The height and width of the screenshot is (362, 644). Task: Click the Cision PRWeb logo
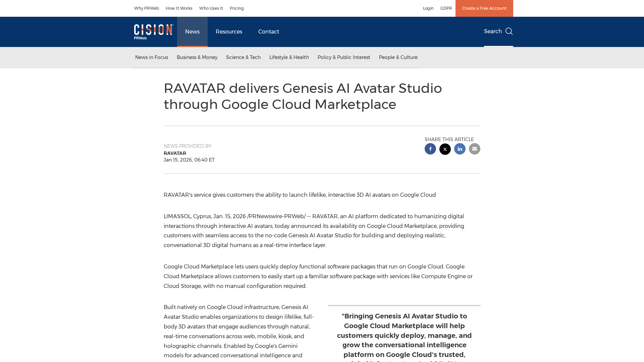pyautogui.click(x=154, y=32)
